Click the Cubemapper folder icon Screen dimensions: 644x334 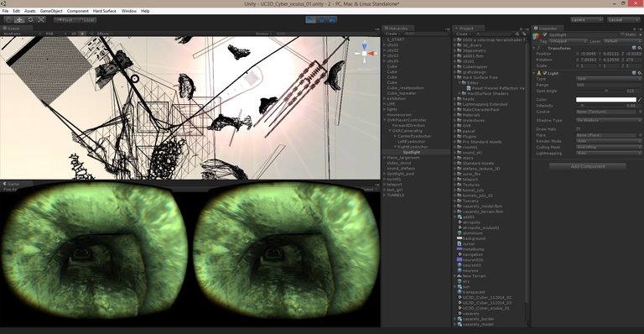pyautogui.click(x=460, y=67)
